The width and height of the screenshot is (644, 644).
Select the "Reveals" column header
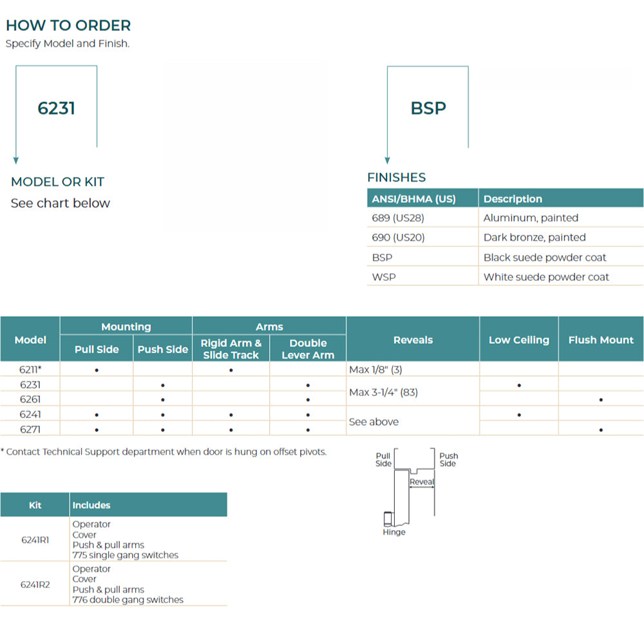[x=413, y=340]
